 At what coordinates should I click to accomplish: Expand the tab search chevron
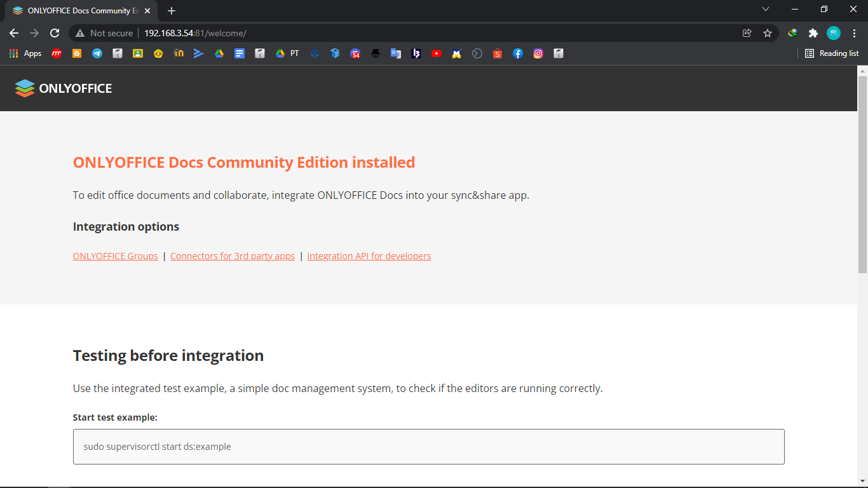click(766, 9)
